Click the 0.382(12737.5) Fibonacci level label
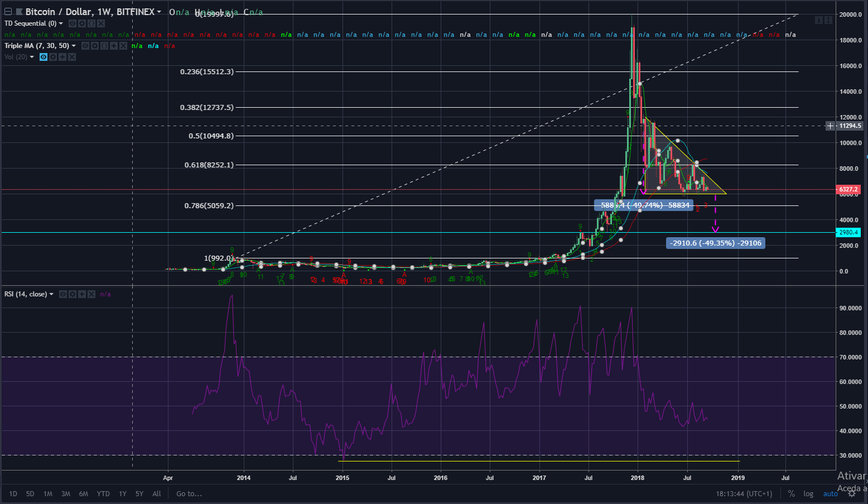This screenshot has width=868, height=504. point(207,107)
